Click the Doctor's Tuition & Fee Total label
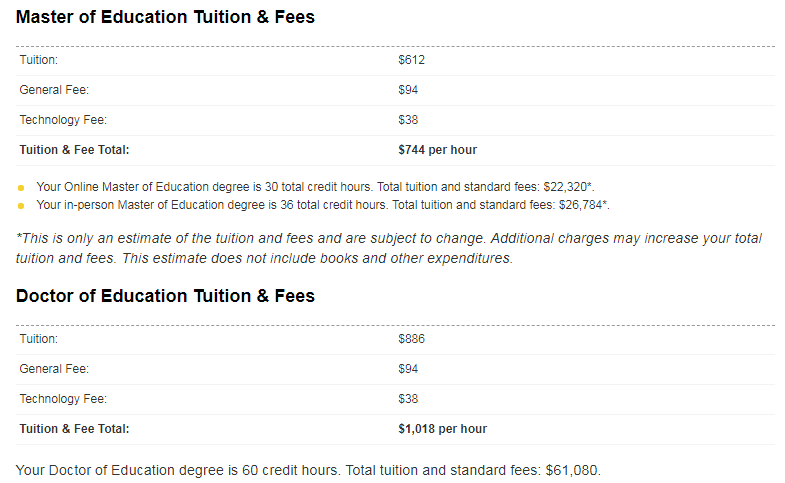The image size is (785, 483). tap(74, 429)
